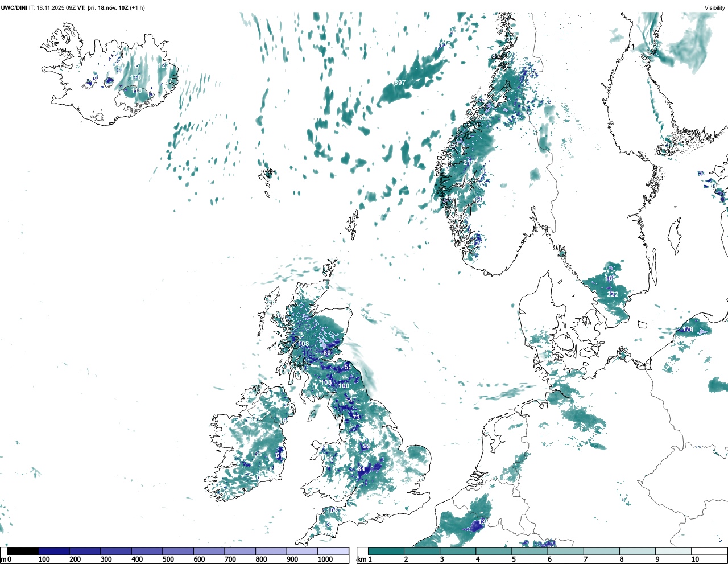Image resolution: width=728 pixels, height=564 pixels.
Task: Click the 1–2 km visibility swatch
Action: pos(386,551)
